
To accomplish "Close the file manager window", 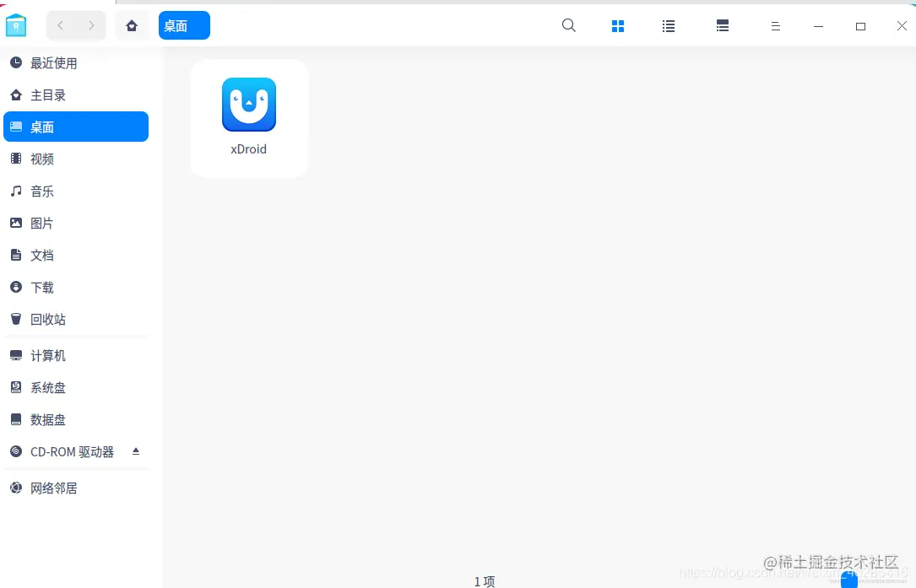I will [902, 25].
